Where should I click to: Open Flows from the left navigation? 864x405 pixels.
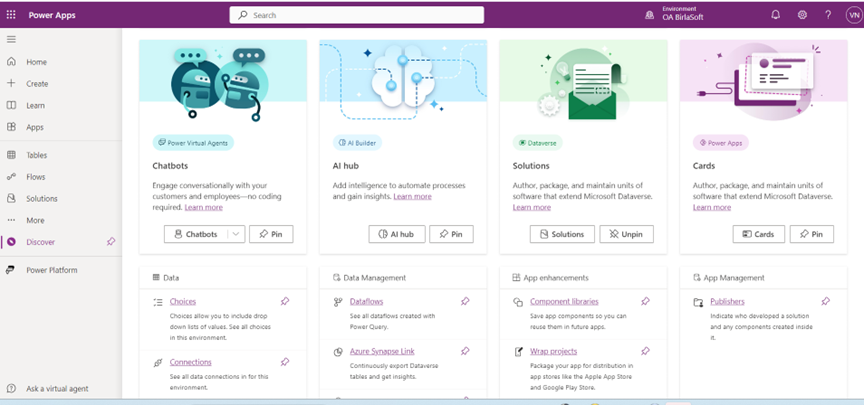[35, 177]
